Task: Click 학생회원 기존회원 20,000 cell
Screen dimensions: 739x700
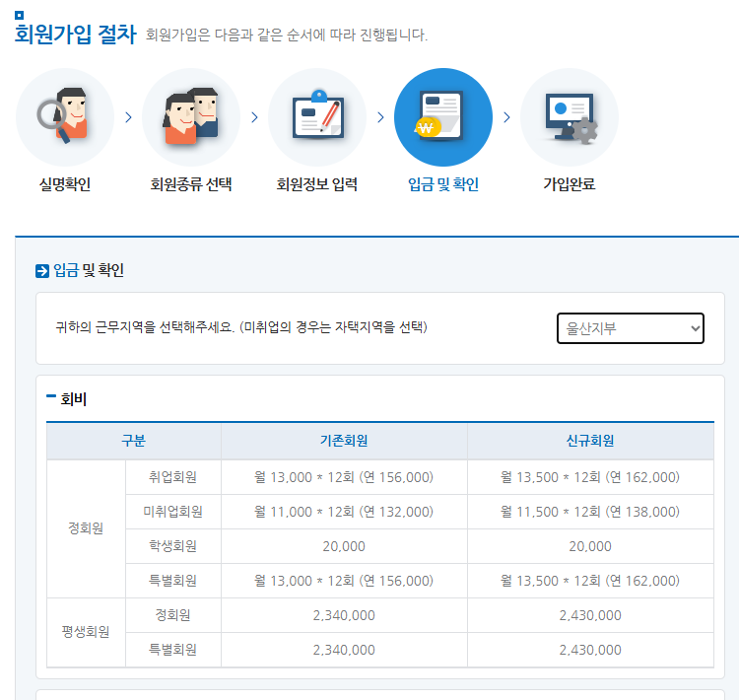Action: click(344, 546)
